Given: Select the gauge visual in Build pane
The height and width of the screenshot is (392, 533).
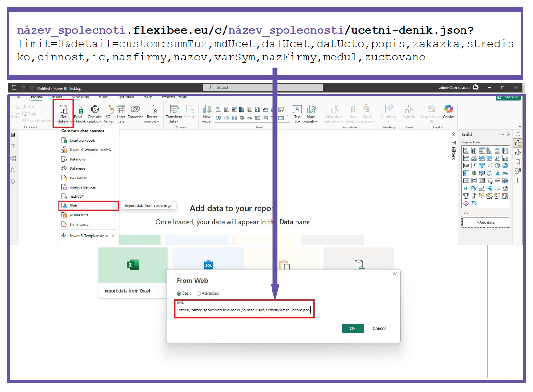Looking at the screenshot, I should (505, 173).
